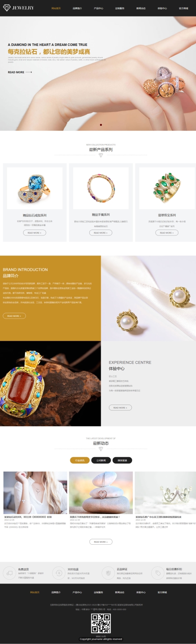
Task: Click READ MORE arrow link on hero banner
Action: pyautogui.click(x=20, y=72)
